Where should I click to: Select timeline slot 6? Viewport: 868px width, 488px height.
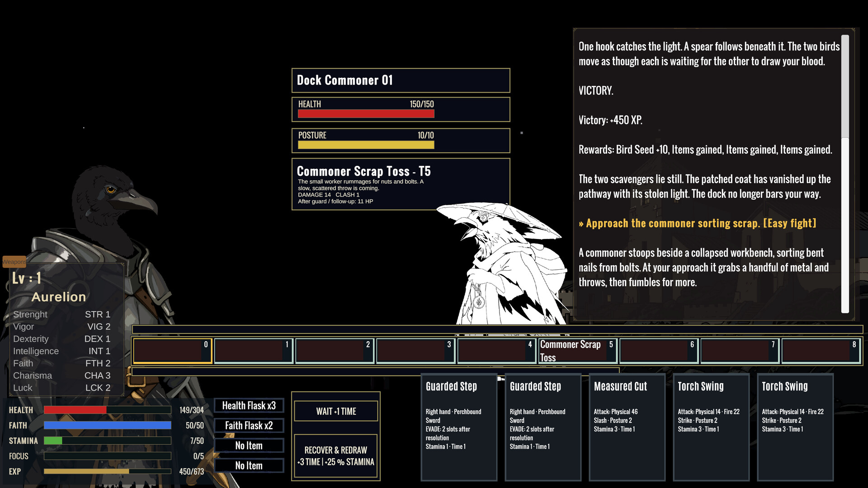pos(659,351)
